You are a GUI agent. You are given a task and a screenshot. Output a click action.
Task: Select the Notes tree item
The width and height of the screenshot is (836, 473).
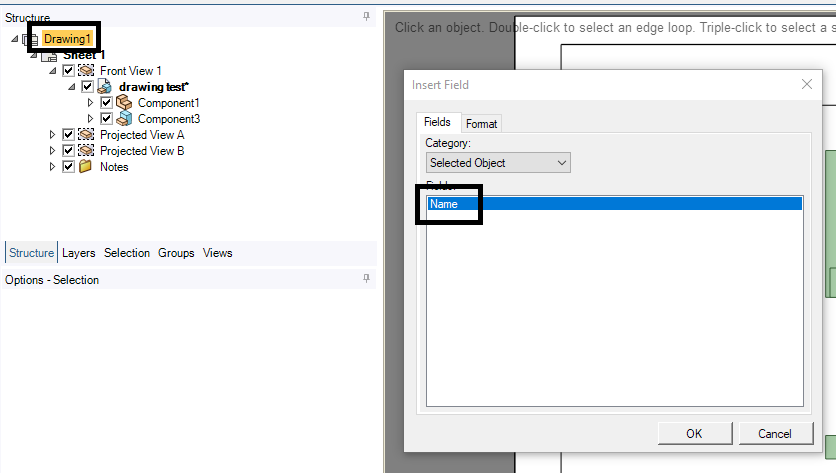[114, 167]
